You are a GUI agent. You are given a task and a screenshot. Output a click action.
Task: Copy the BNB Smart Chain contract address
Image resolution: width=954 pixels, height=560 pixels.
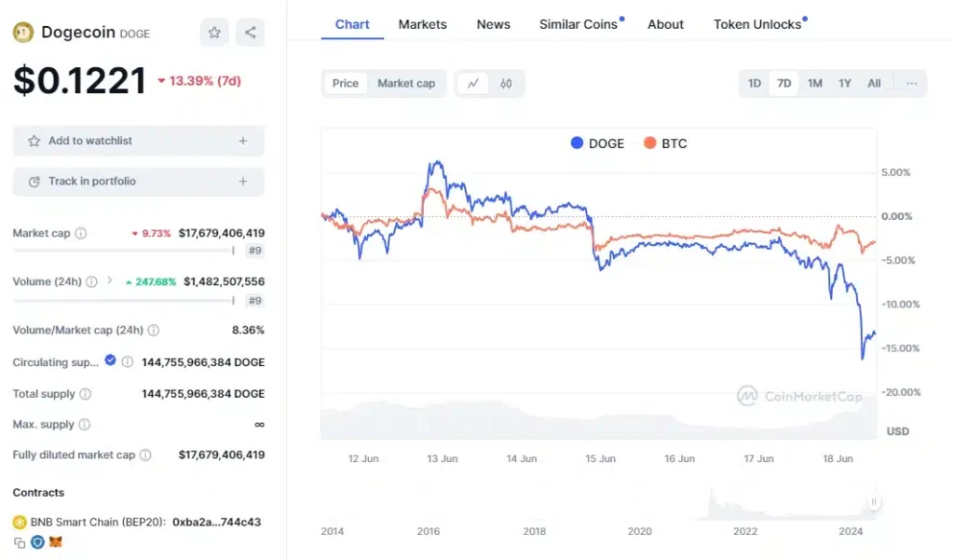(20, 542)
